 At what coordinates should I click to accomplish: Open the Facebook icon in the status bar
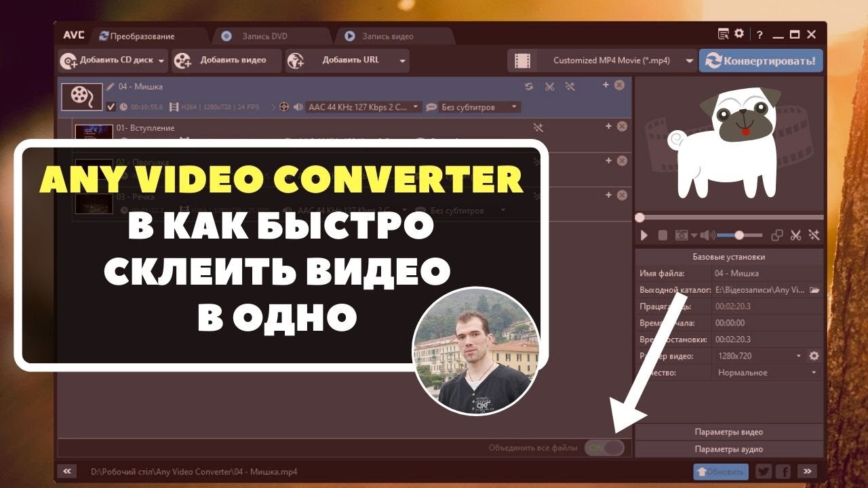(783, 472)
